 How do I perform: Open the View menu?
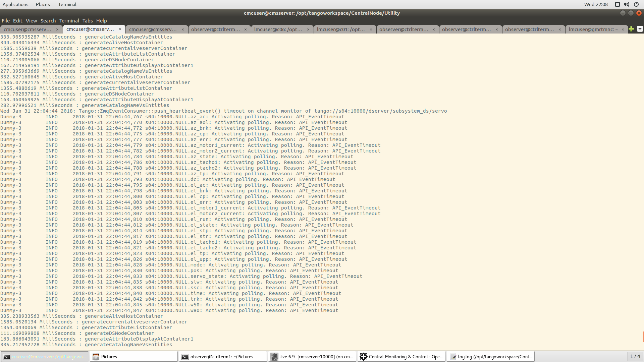(x=32, y=21)
